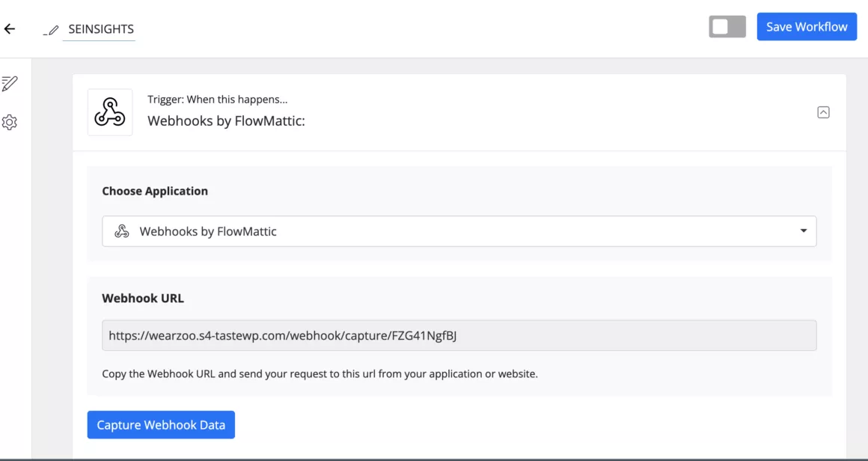This screenshot has width=868, height=461.
Task: Click the 'Trigger: When this happens...' text
Action: 217,99
